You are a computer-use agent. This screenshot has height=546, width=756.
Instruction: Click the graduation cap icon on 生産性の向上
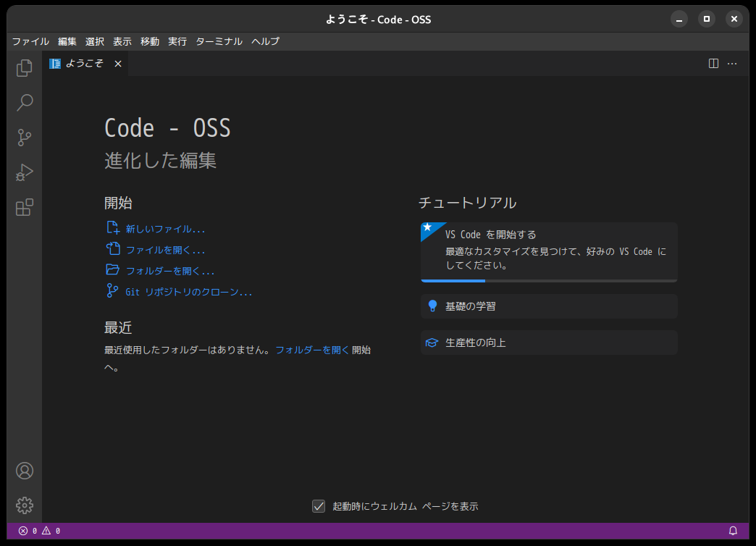click(432, 343)
